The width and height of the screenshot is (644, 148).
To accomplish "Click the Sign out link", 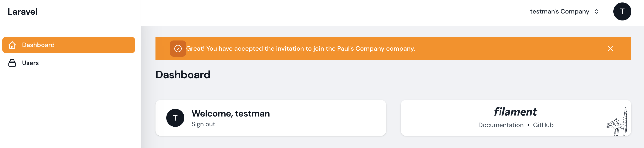I will click(203, 124).
